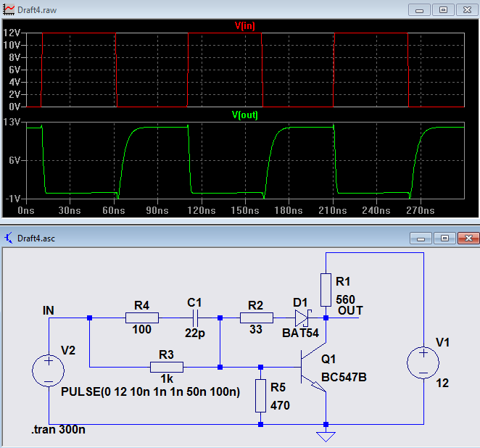Click the V1 supply voltage source symbol

(x=423, y=362)
